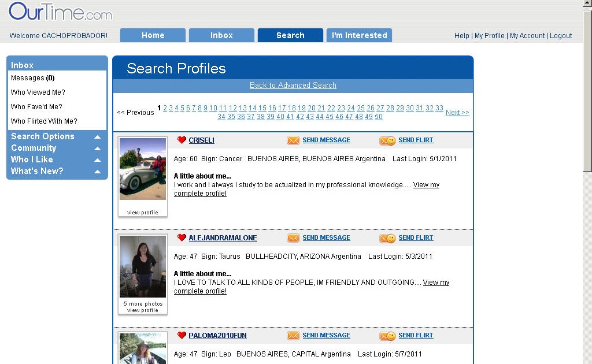Jump to results page 33
This screenshot has width=592, height=364.
click(x=439, y=108)
